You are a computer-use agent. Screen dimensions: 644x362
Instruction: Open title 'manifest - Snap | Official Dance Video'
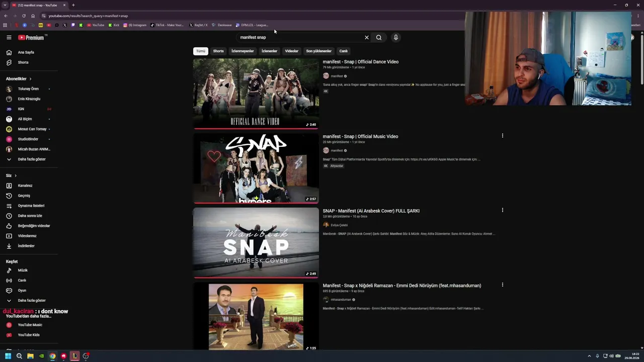361,62
